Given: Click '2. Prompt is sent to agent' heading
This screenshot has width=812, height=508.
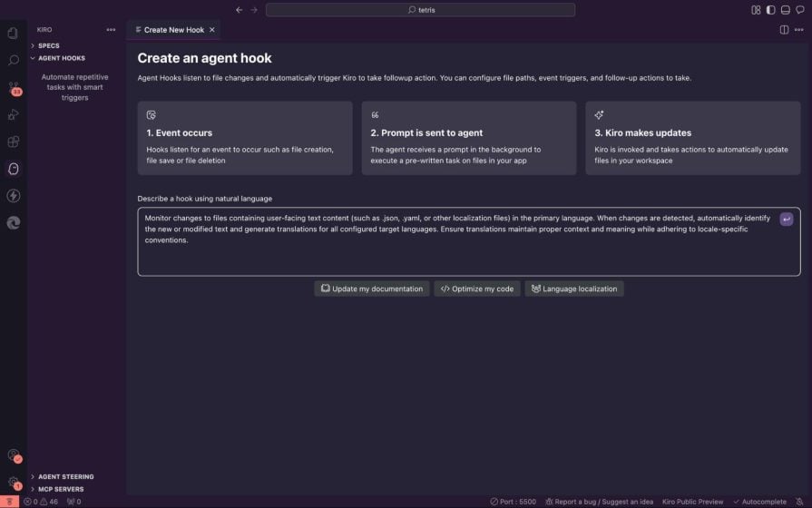Looking at the screenshot, I should tap(426, 132).
